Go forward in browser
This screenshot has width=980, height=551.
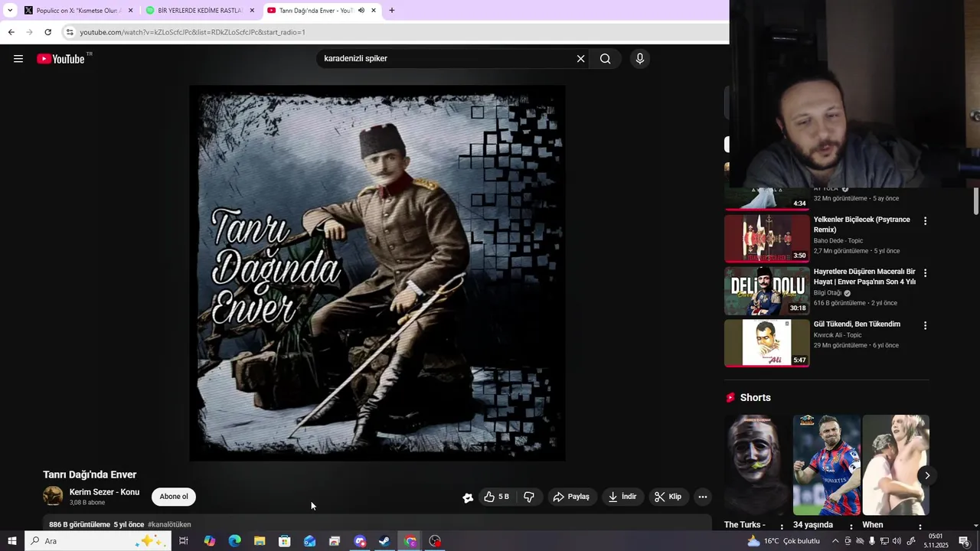[29, 32]
